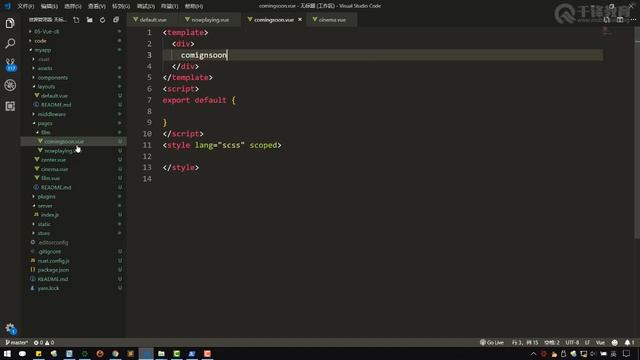
Task: Open the editor More Actions ellipsis
Action: pos(633,20)
